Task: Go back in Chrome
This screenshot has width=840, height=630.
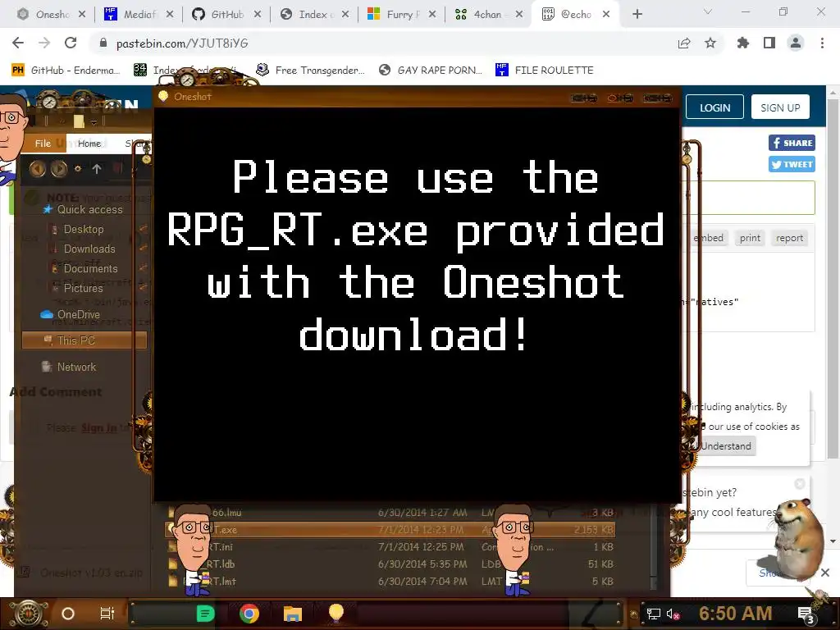Action: click(18, 43)
